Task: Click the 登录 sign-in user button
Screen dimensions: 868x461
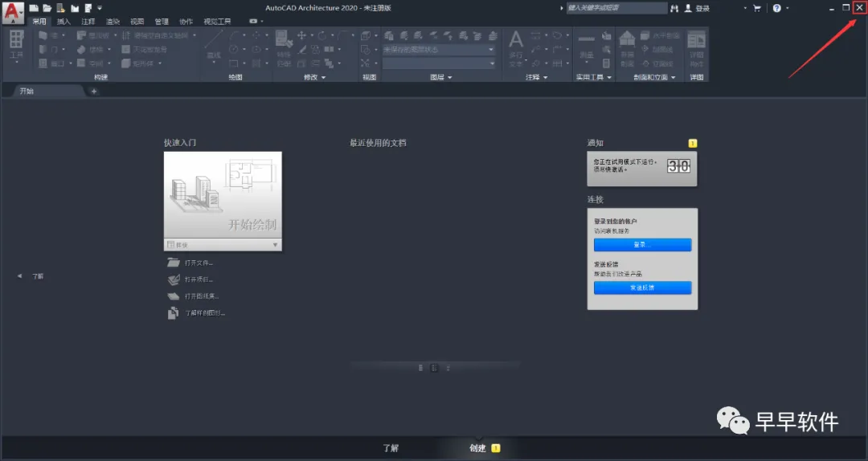Action: coord(697,8)
